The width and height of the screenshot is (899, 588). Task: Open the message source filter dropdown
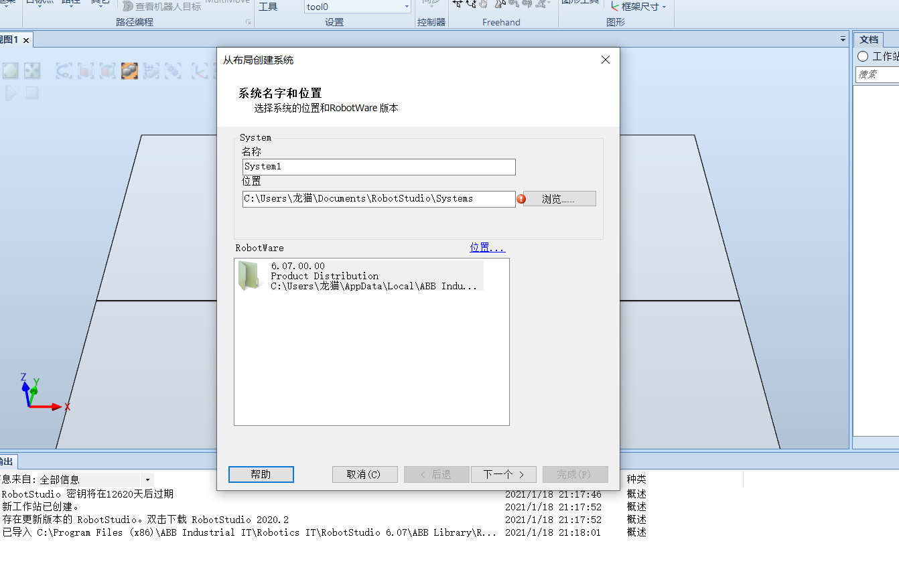tap(147, 480)
